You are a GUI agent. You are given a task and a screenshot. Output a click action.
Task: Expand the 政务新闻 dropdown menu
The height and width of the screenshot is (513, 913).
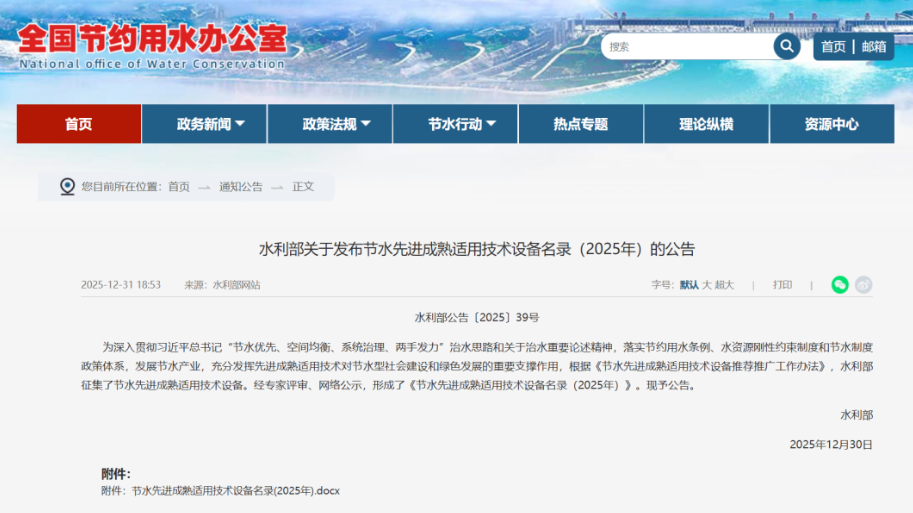(211, 124)
